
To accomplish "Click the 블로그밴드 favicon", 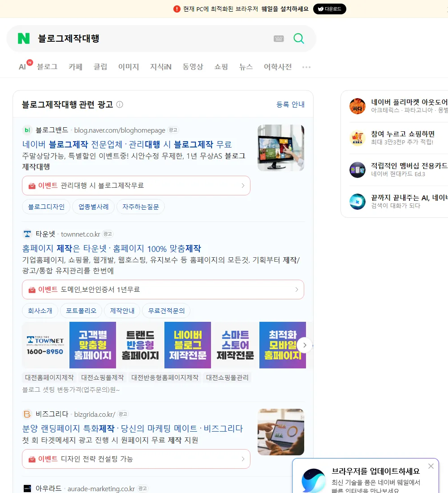I will (x=27, y=130).
